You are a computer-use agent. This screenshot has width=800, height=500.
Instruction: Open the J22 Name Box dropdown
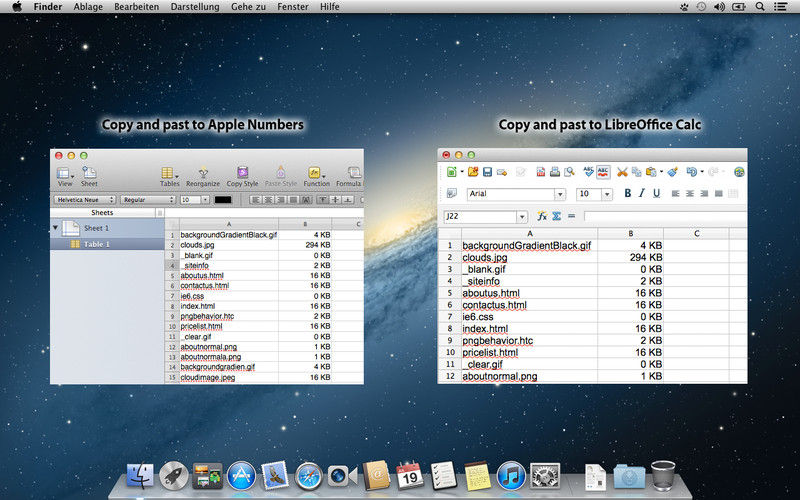click(521, 216)
